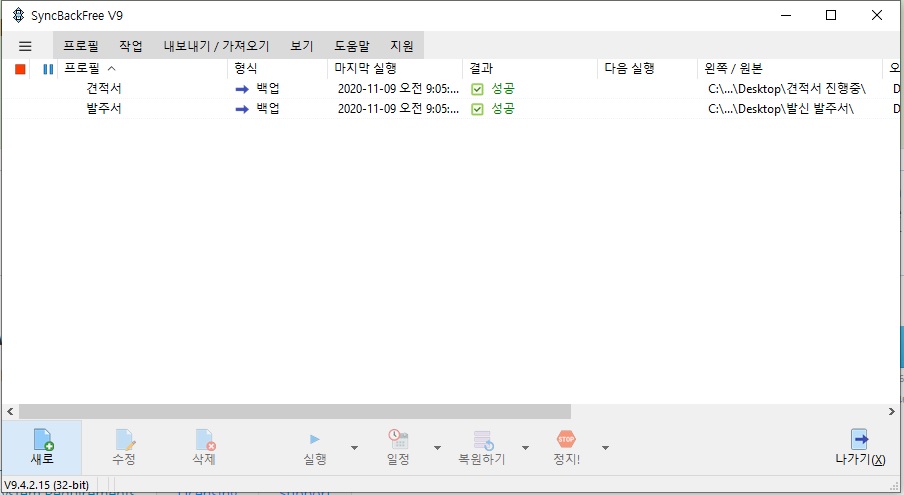
Task: Open dropdown arrow next to 복원하기
Action: tap(525, 448)
